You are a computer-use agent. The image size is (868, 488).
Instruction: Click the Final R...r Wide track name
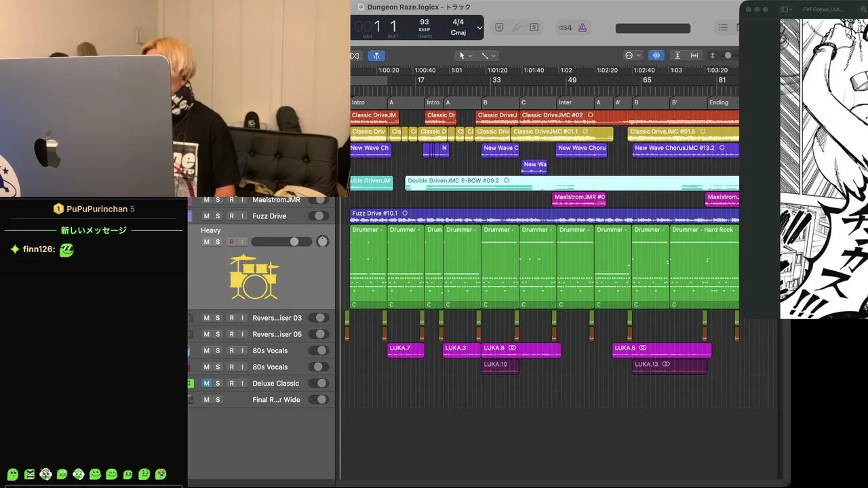pyautogui.click(x=277, y=400)
